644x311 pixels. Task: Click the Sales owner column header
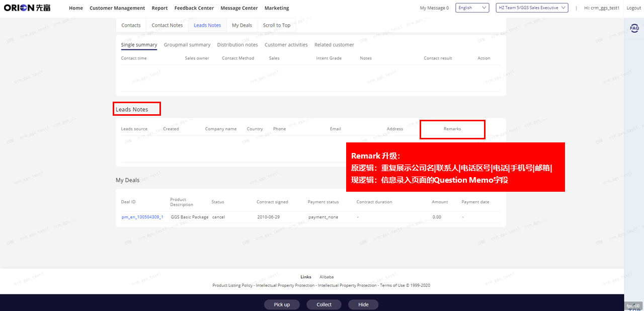coord(197,58)
